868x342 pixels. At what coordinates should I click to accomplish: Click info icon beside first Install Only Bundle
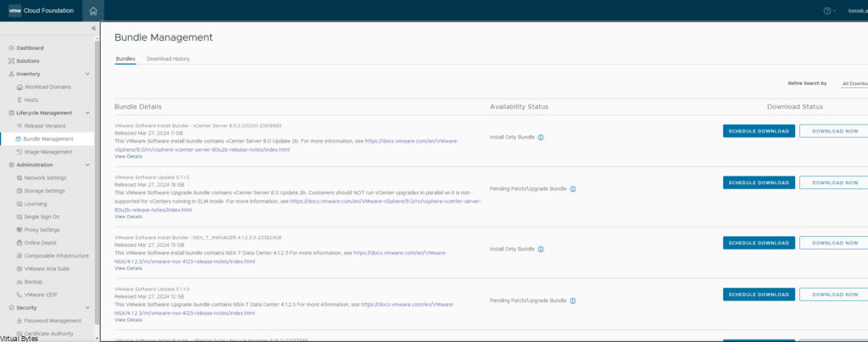pyautogui.click(x=541, y=137)
